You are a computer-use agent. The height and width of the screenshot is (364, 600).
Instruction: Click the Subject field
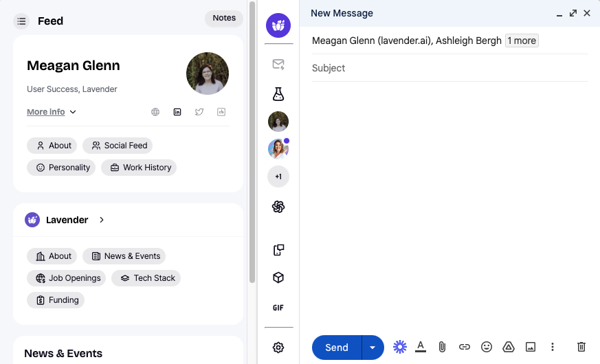pos(450,68)
